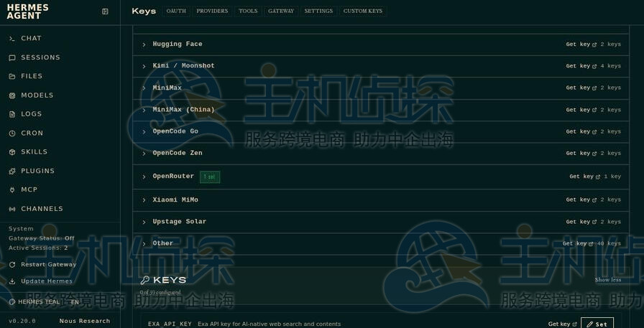This screenshot has height=328, width=644.
Task: Click external link icon for Kimi / Moonshot
Action: [594, 67]
